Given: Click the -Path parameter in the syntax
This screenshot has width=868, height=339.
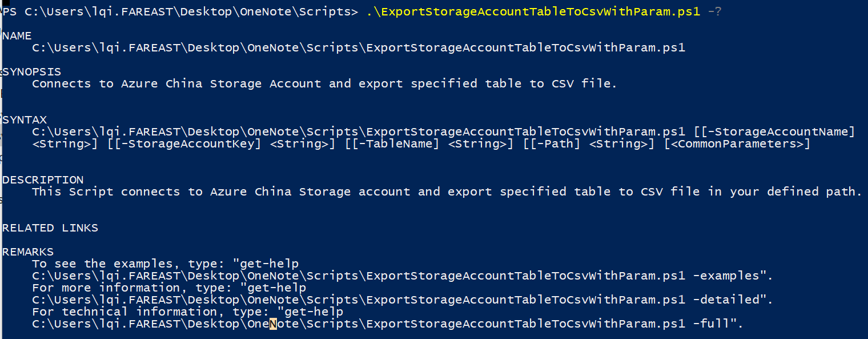Looking at the screenshot, I should coord(555,144).
